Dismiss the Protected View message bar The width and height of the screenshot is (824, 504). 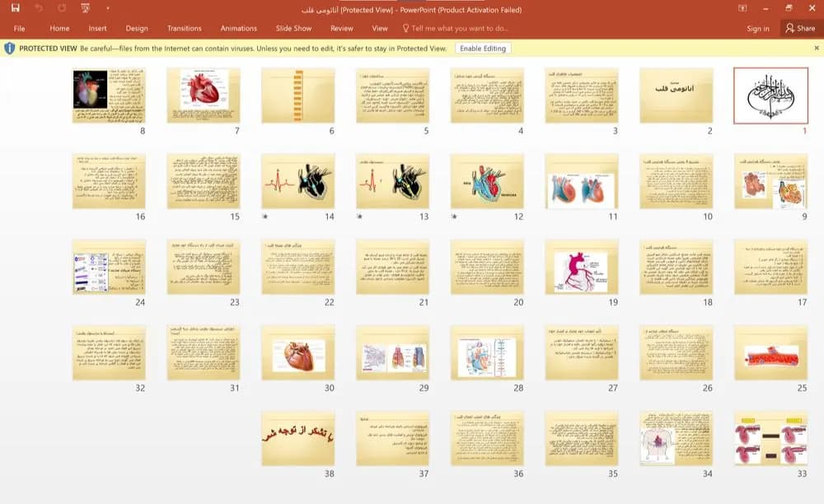click(x=816, y=48)
